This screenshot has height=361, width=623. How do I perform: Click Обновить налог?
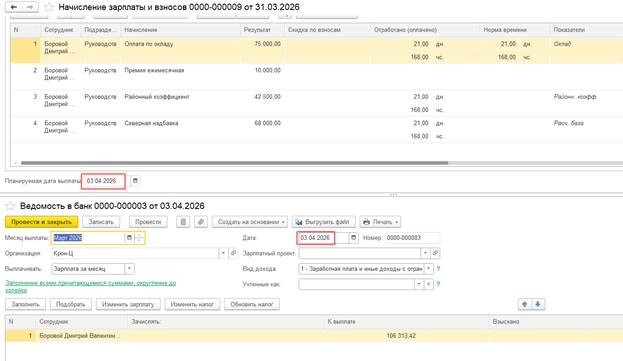point(252,304)
